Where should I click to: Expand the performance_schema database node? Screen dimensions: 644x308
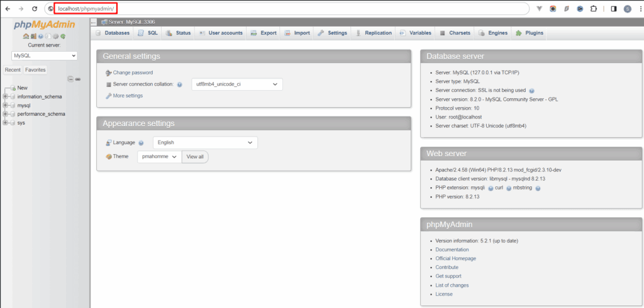tap(6, 114)
